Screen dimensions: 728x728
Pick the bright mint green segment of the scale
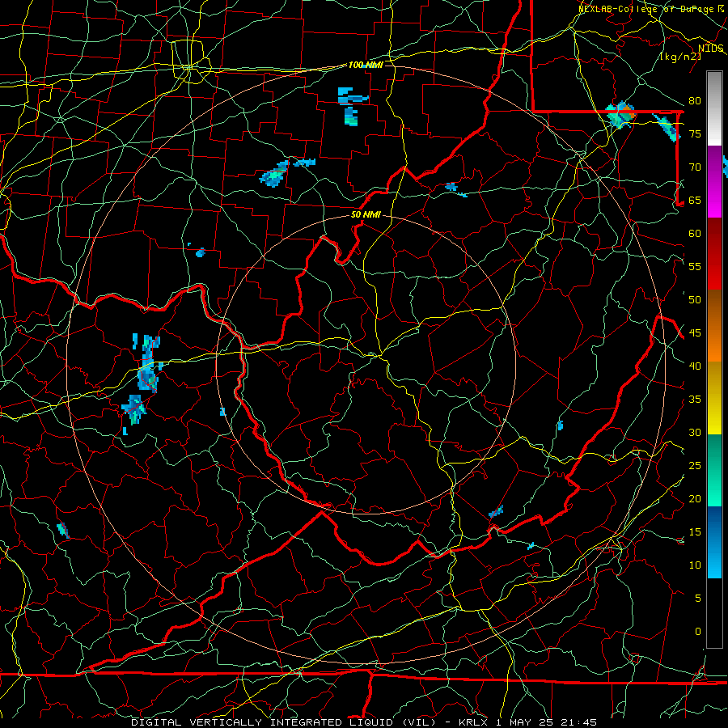(714, 488)
